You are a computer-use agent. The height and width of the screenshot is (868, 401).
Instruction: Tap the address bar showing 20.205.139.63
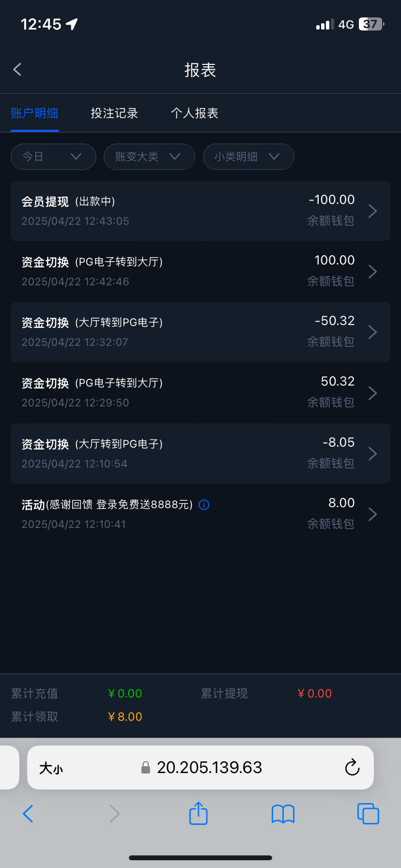click(x=209, y=767)
